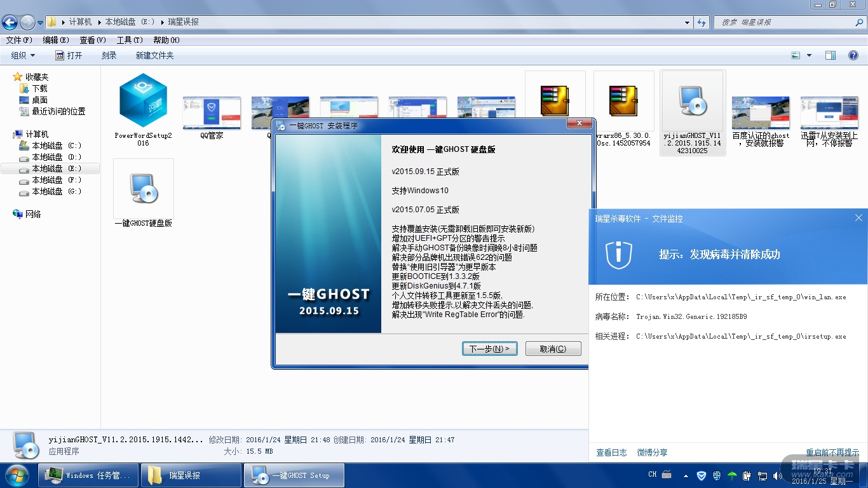Click the magnifier icon in the search box

click(x=859, y=22)
